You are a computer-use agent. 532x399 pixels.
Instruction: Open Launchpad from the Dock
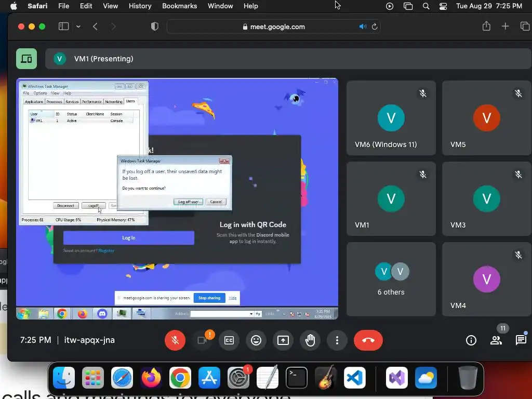(x=93, y=378)
